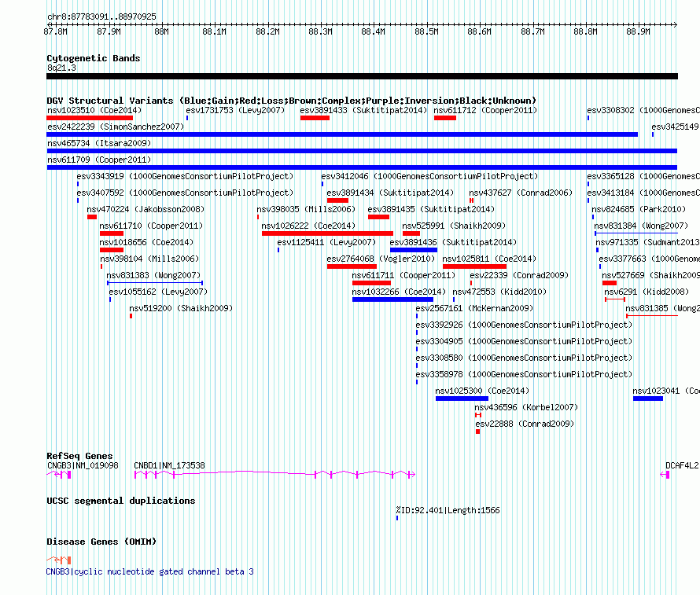Click the esv3891436 (Suktitipat2014) blue bar

[x=414, y=250]
